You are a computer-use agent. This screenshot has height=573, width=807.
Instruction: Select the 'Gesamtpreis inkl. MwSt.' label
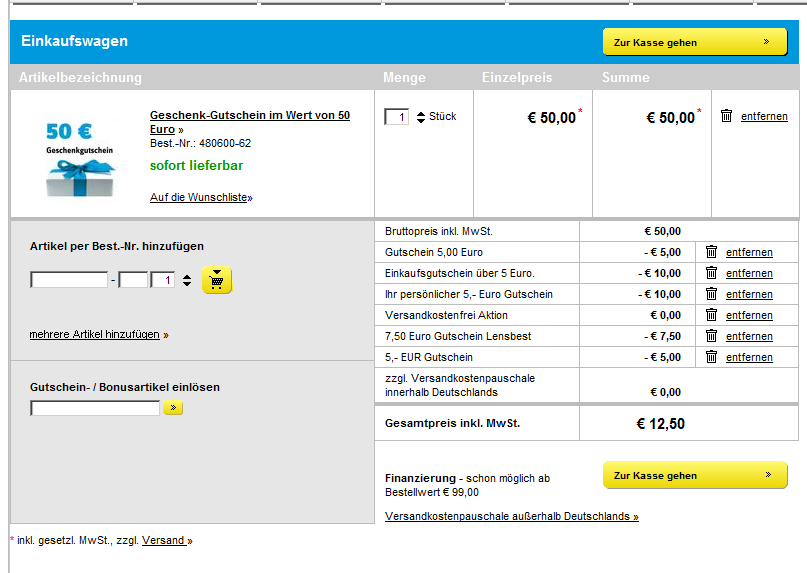coord(452,423)
